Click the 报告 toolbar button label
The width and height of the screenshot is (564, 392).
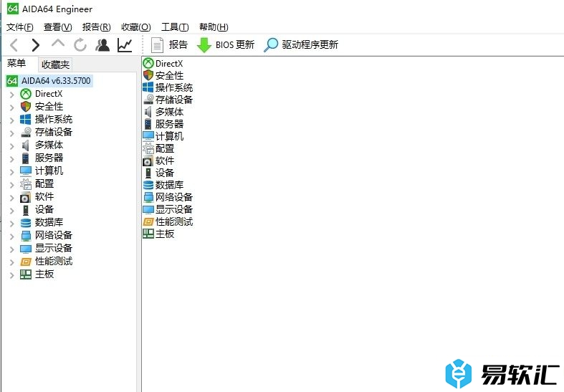pos(178,44)
